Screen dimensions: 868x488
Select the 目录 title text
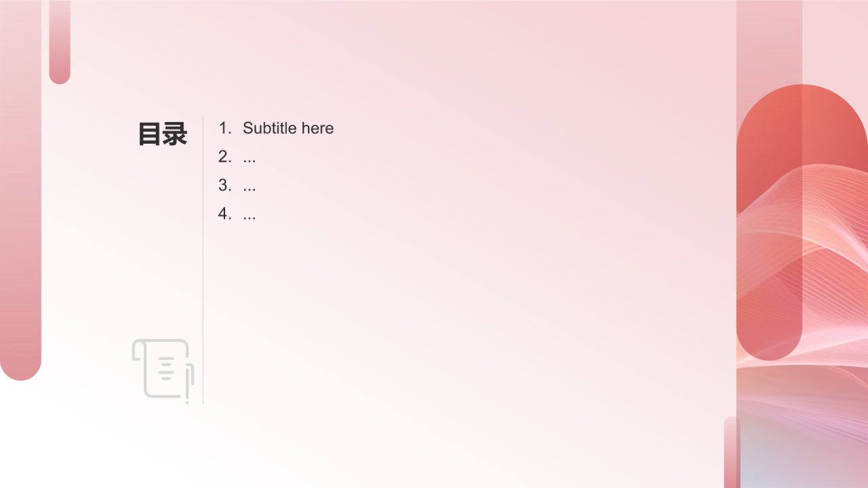click(163, 134)
